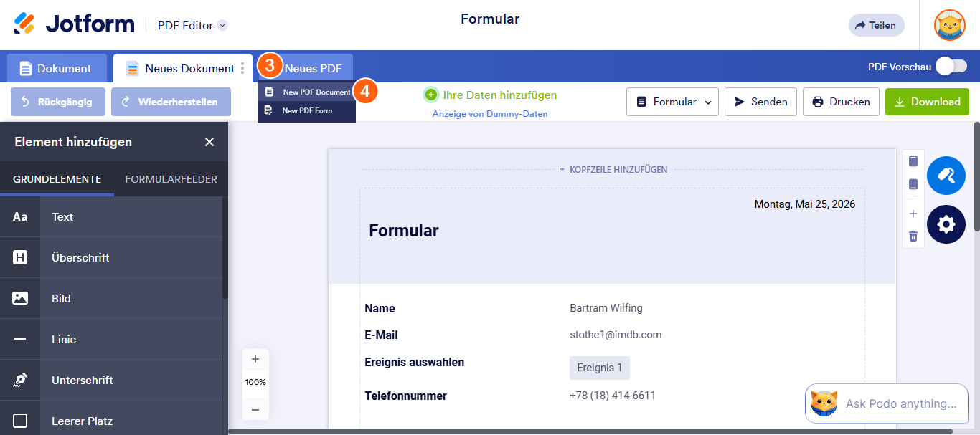The width and height of the screenshot is (980, 435).
Task: Click the Senden button
Action: (x=761, y=102)
